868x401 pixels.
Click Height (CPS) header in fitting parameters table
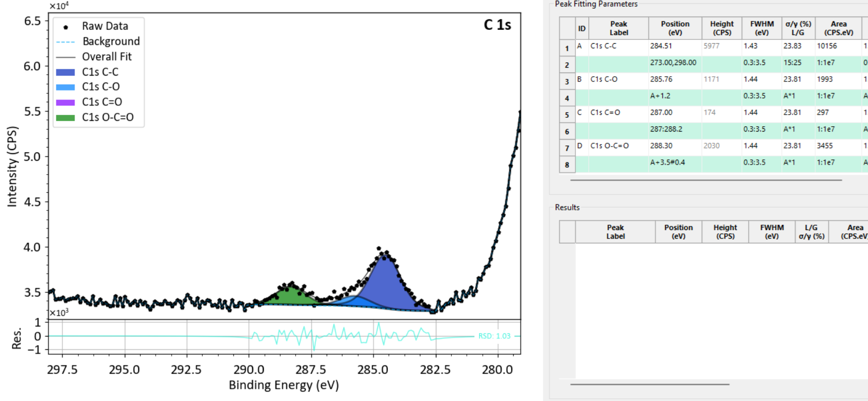point(722,29)
